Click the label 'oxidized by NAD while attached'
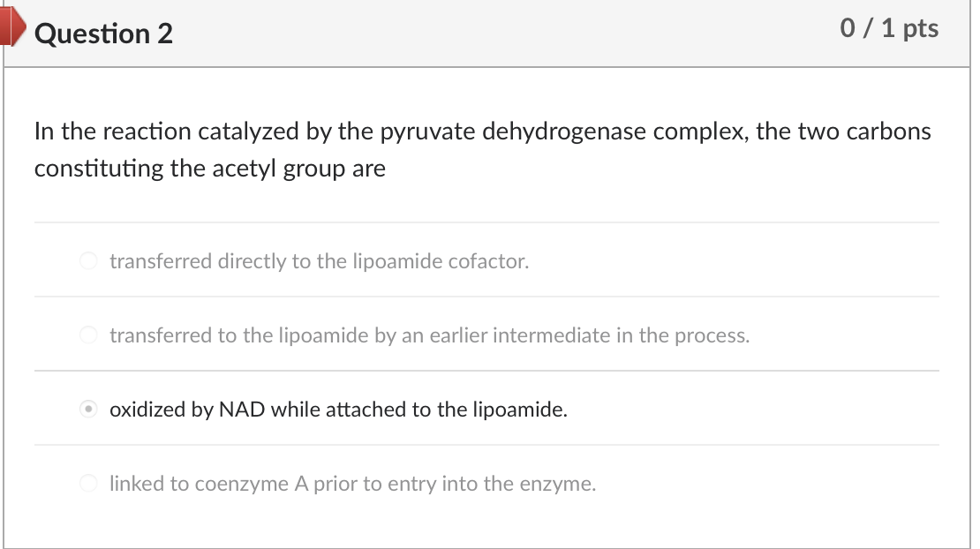Screen dimensions: 980x549 (338, 410)
